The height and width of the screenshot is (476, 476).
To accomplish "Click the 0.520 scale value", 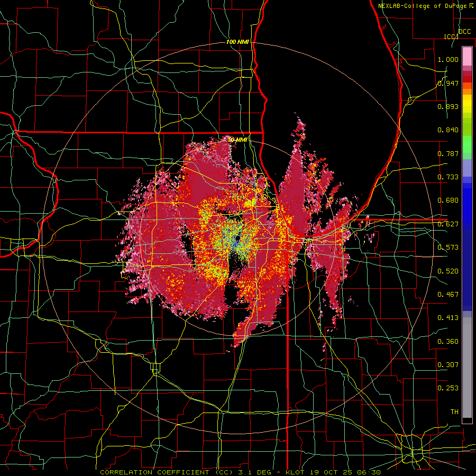I will click(x=448, y=271).
